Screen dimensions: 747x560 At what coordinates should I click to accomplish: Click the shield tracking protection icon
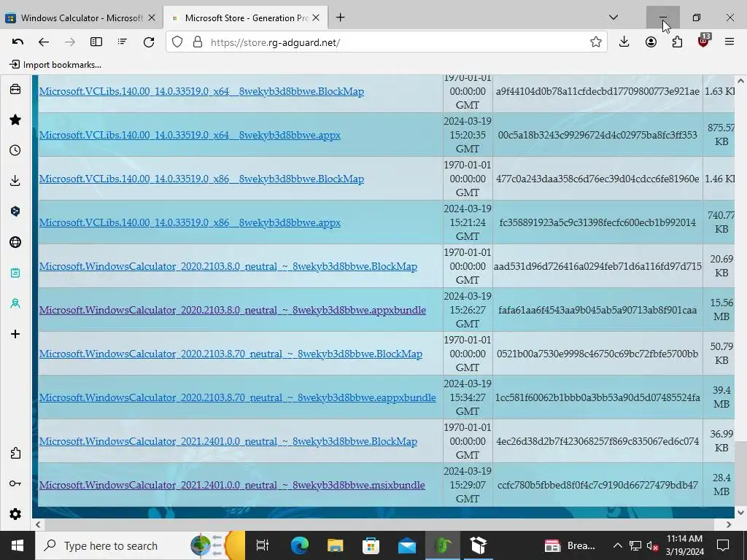pyautogui.click(x=177, y=42)
